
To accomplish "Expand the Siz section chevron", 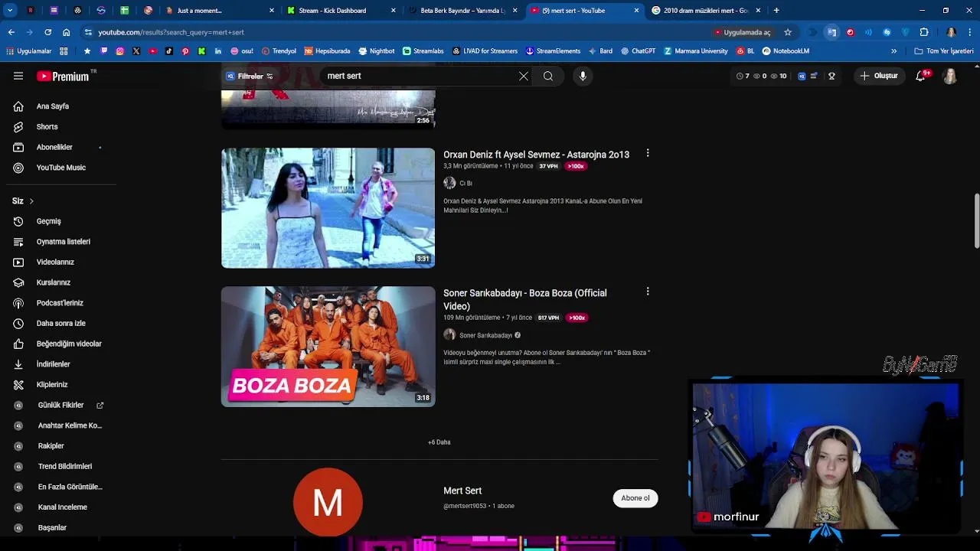I will click(x=31, y=201).
